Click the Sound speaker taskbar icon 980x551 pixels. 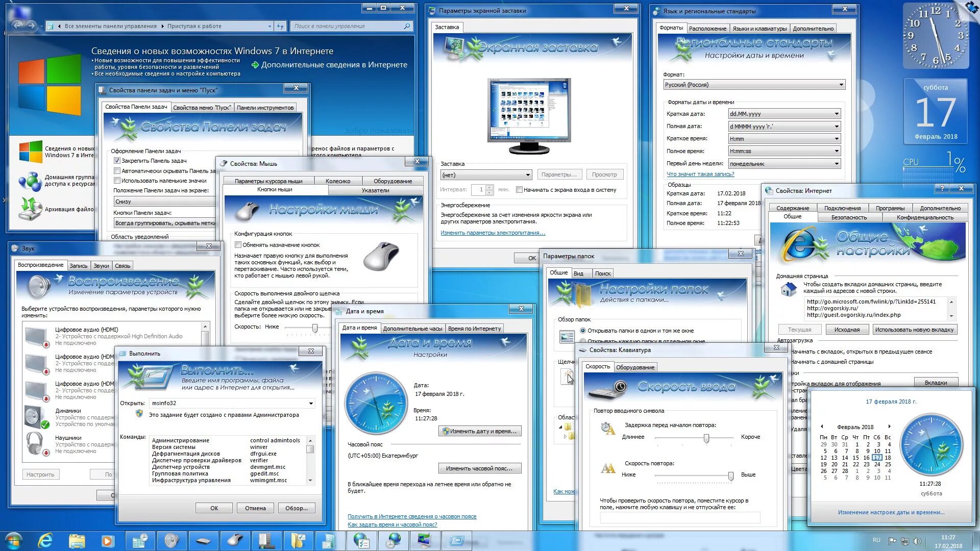[171, 540]
